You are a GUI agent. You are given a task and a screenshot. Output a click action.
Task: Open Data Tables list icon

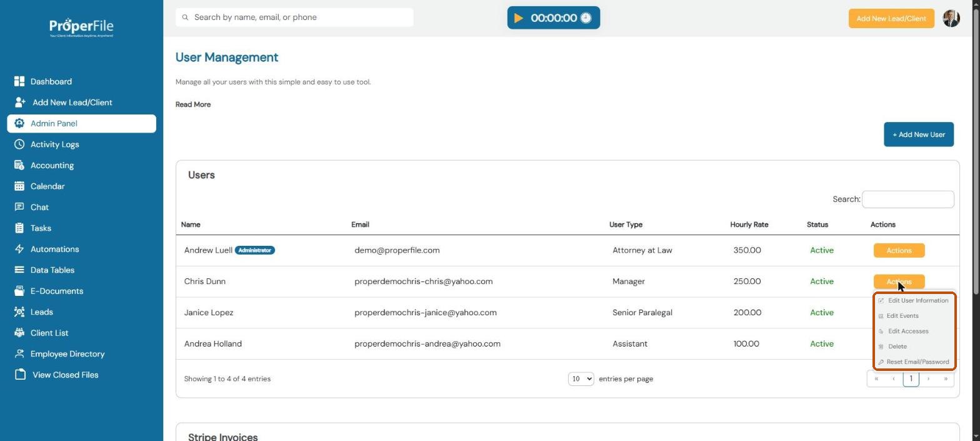click(x=19, y=270)
